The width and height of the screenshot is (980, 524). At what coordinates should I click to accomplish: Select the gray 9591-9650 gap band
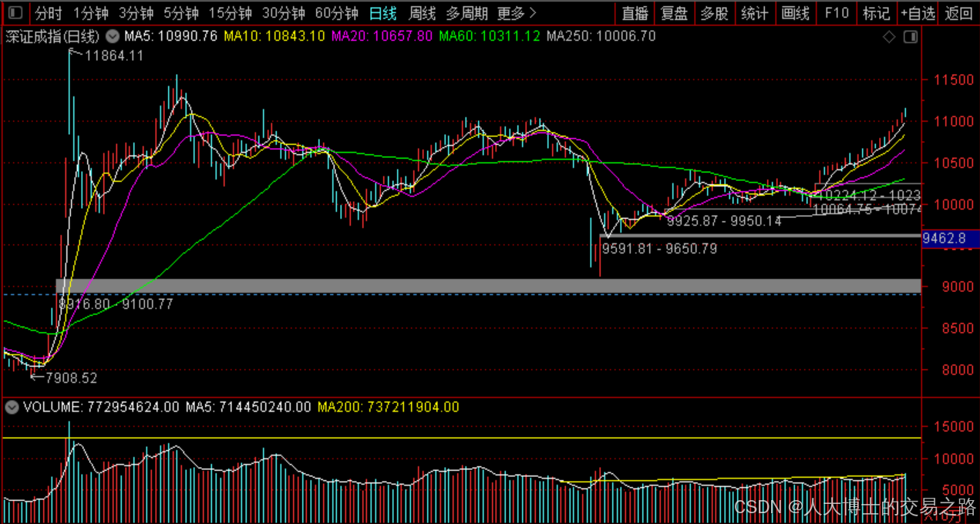pos(760,236)
